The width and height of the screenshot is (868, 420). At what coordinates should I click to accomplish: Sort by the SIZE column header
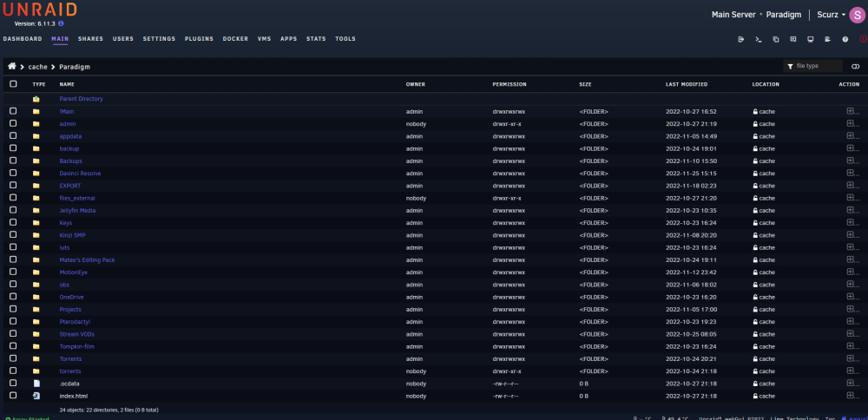[585, 84]
